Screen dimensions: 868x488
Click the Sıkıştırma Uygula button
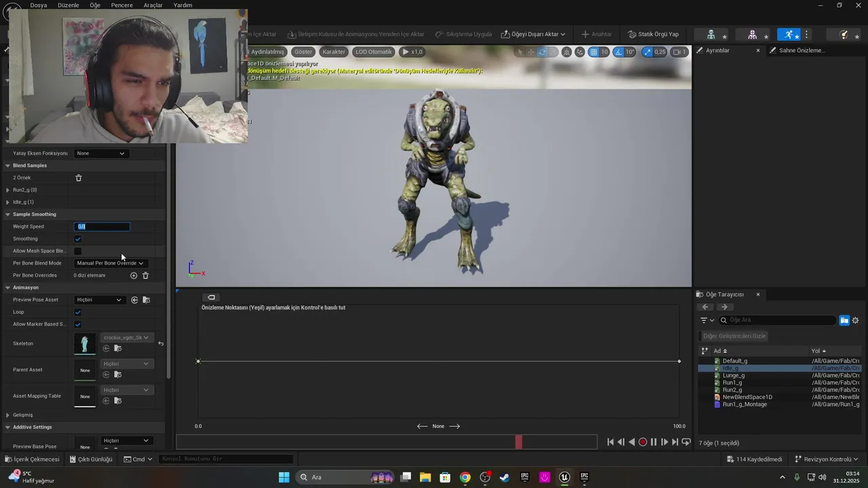pyautogui.click(x=463, y=34)
